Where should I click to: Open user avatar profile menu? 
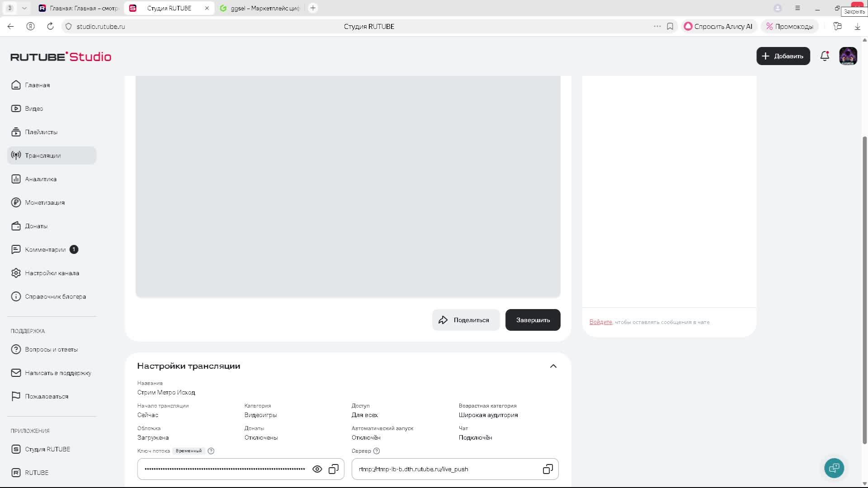(x=848, y=56)
